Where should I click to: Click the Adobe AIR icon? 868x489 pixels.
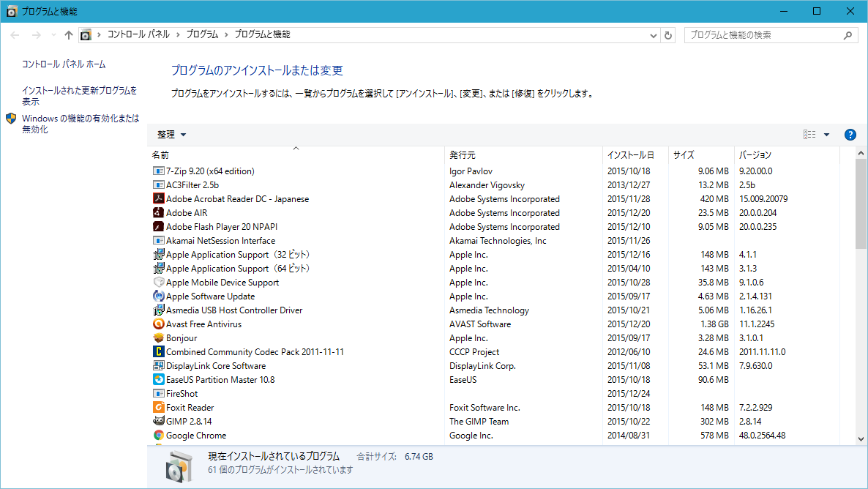point(159,213)
